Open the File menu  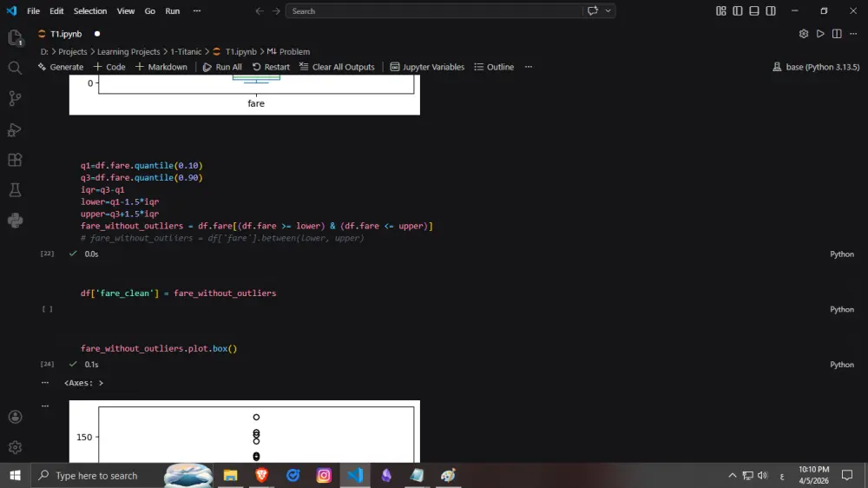tap(33, 11)
